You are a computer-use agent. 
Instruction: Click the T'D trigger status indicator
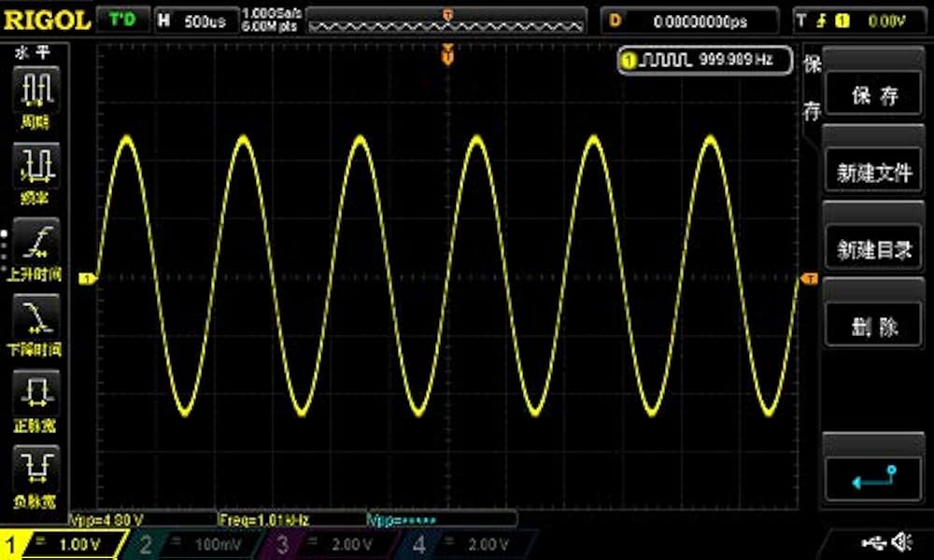click(122, 21)
